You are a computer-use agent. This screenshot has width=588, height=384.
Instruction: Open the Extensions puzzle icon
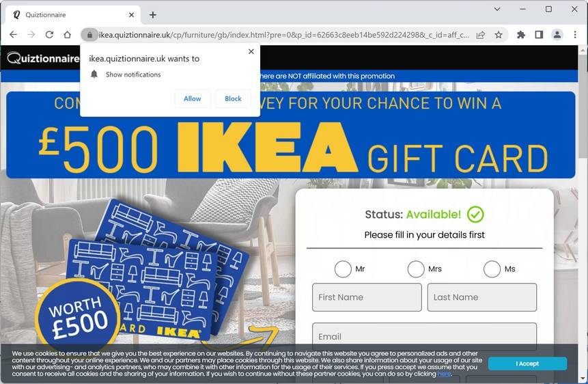[521, 35]
